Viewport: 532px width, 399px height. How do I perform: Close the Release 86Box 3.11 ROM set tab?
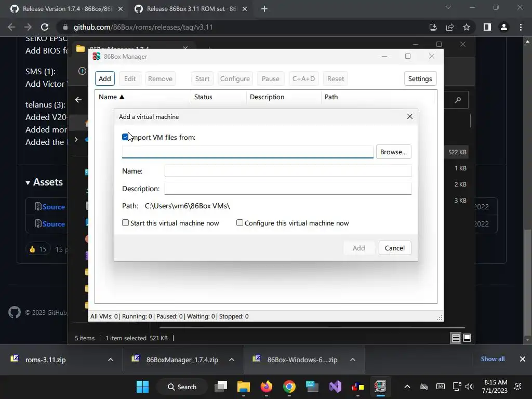(245, 9)
